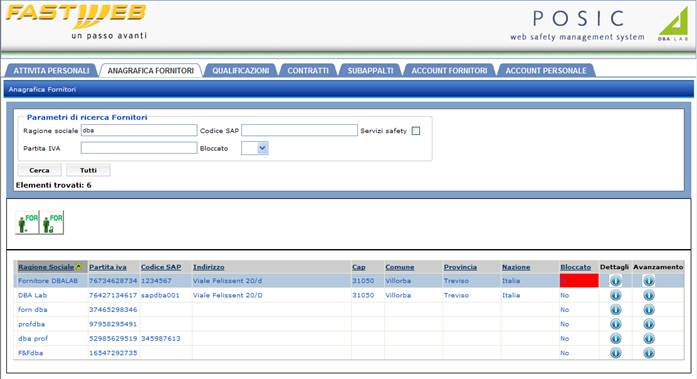697x379 pixels.
Task: Go to the Contratti tab
Action: (x=308, y=71)
